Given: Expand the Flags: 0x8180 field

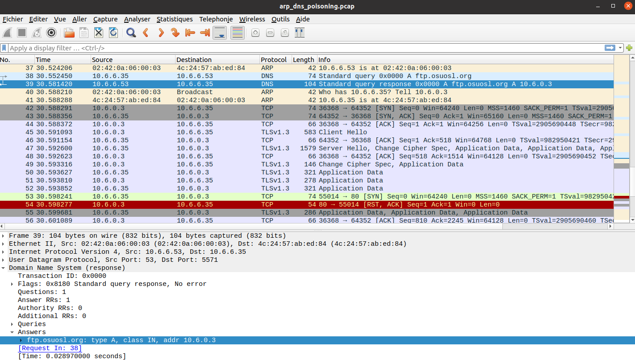Looking at the screenshot, I should tap(12, 284).
